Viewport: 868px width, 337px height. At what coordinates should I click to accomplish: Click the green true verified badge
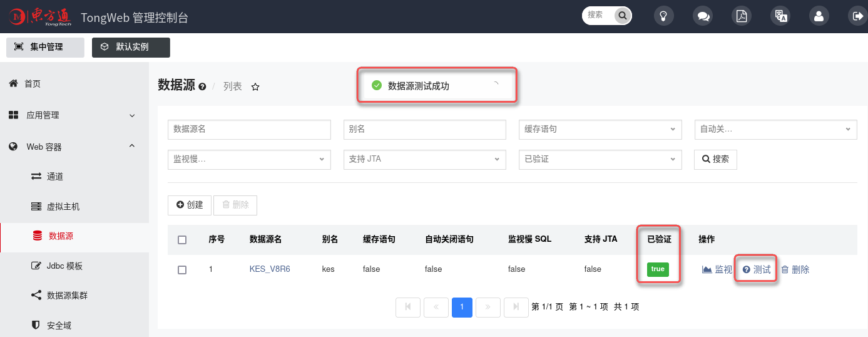(658, 269)
